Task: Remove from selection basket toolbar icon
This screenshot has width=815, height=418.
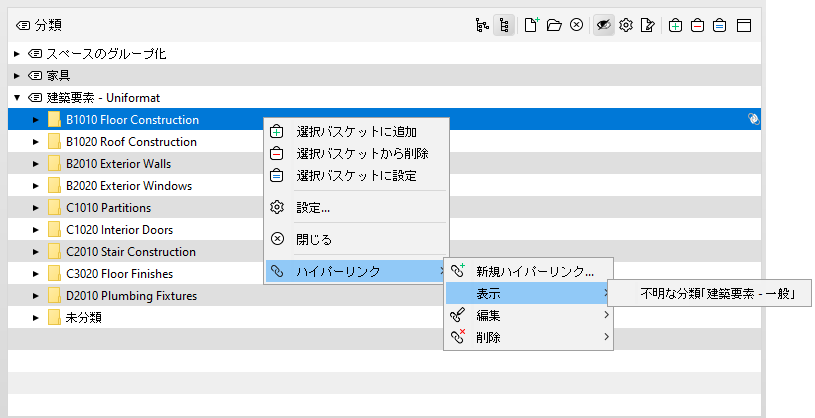Action: 698,25
